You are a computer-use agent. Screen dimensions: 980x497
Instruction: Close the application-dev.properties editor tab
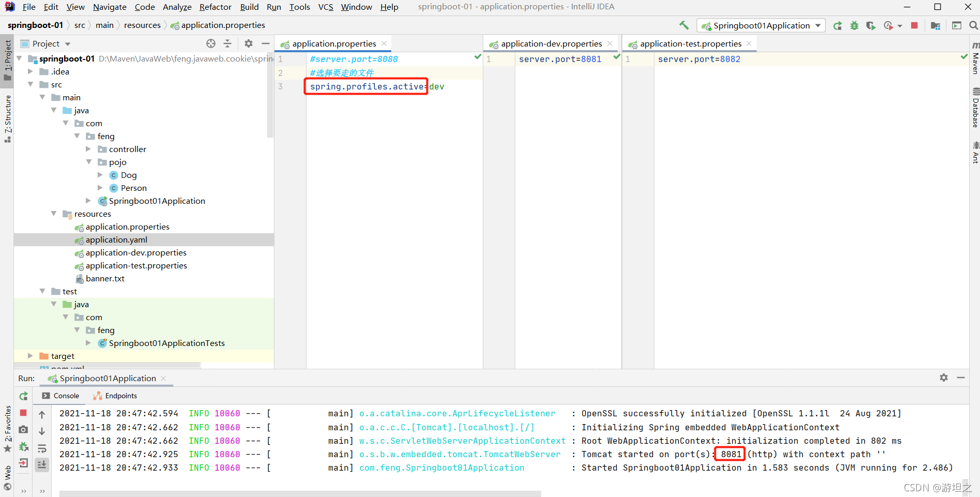point(610,43)
